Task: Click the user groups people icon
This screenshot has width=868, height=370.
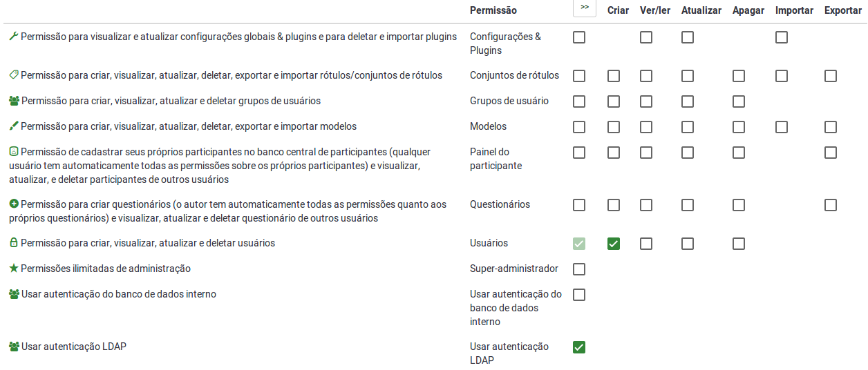Action: click(x=14, y=101)
